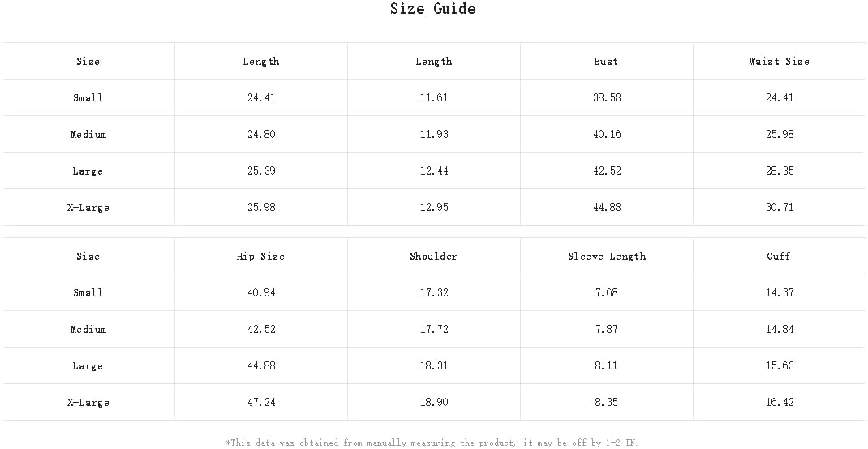Select the Medium shoulder value 17.72
The width and height of the screenshot is (868, 449).
(x=434, y=330)
